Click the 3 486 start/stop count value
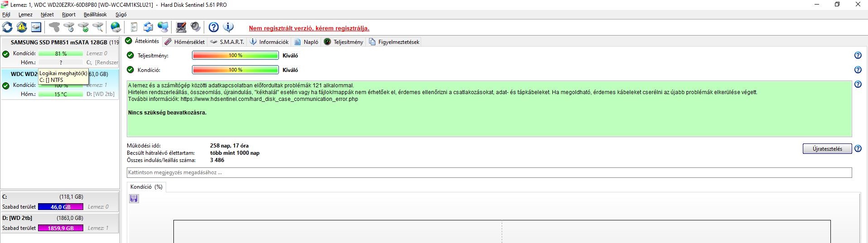This screenshot has width=868, height=243. (x=217, y=160)
